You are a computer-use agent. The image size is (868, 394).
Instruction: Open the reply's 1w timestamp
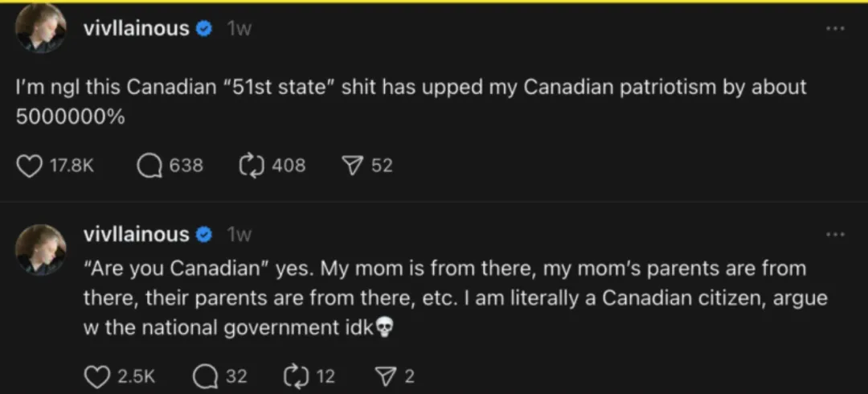click(x=240, y=236)
